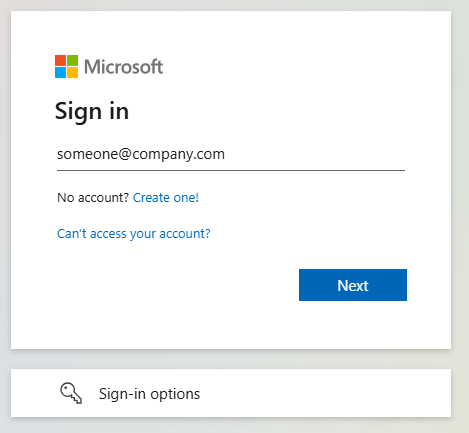This screenshot has width=469, height=433.
Task: Focus the someone@company.com email field
Action: [231, 154]
